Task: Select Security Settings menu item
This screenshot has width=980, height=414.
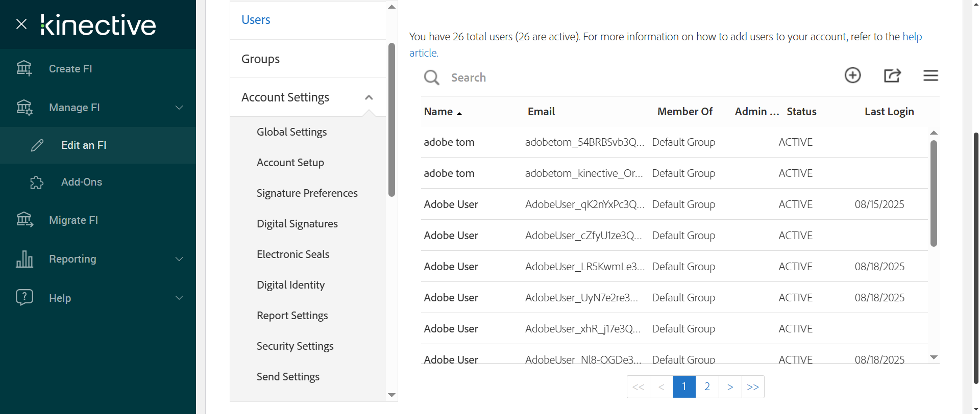Action: [295, 346]
